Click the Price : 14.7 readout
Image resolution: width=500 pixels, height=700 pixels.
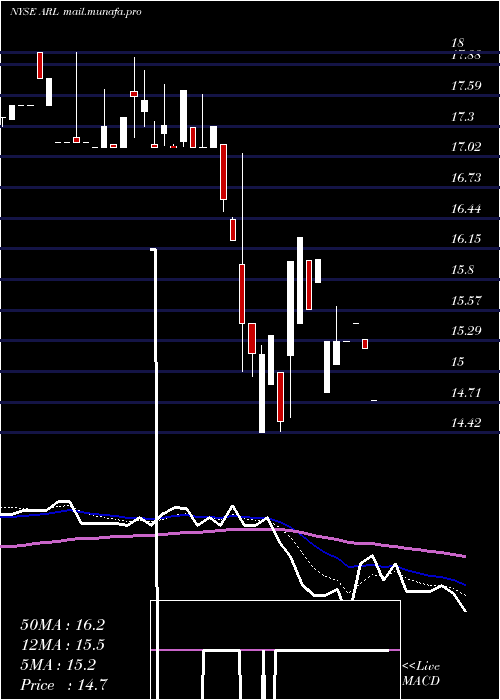[63, 684]
